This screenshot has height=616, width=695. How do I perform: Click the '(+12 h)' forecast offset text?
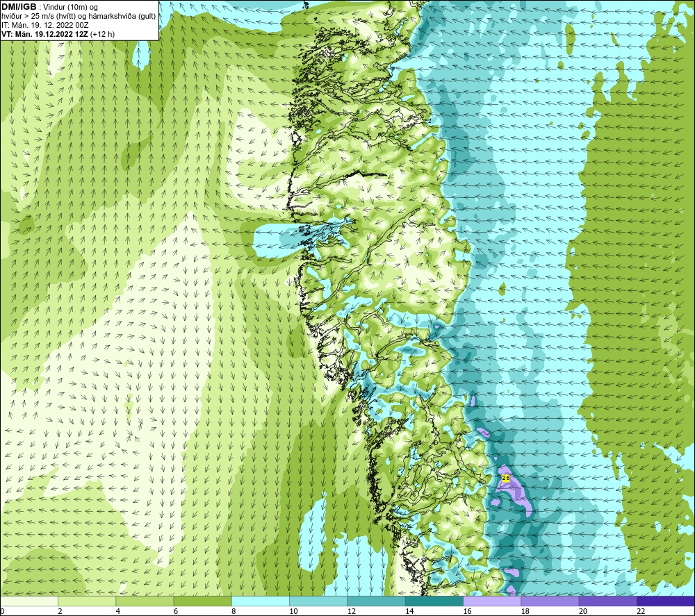coord(102,34)
